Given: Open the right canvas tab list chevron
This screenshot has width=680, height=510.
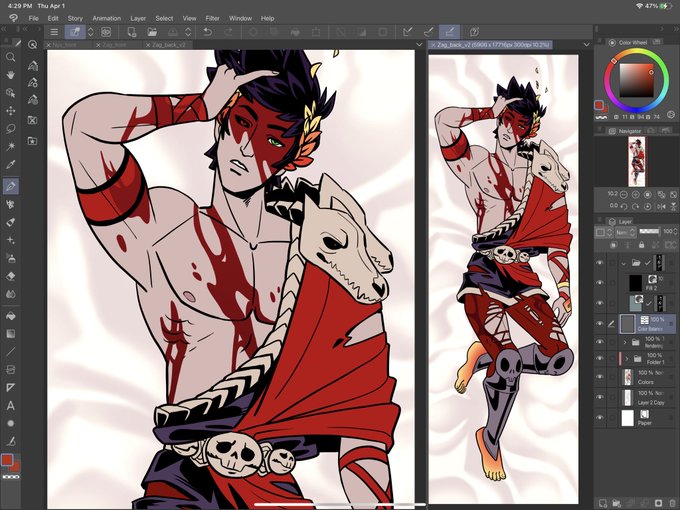Looking at the screenshot, I should pyautogui.click(x=586, y=44).
